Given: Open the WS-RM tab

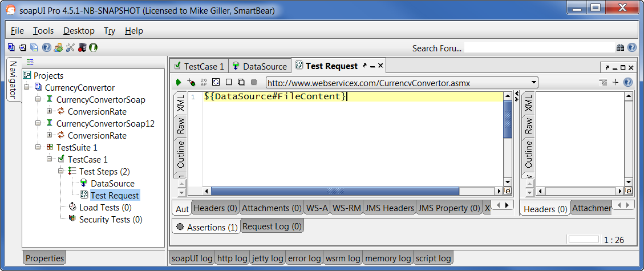Looking at the screenshot, I should coord(347,208).
